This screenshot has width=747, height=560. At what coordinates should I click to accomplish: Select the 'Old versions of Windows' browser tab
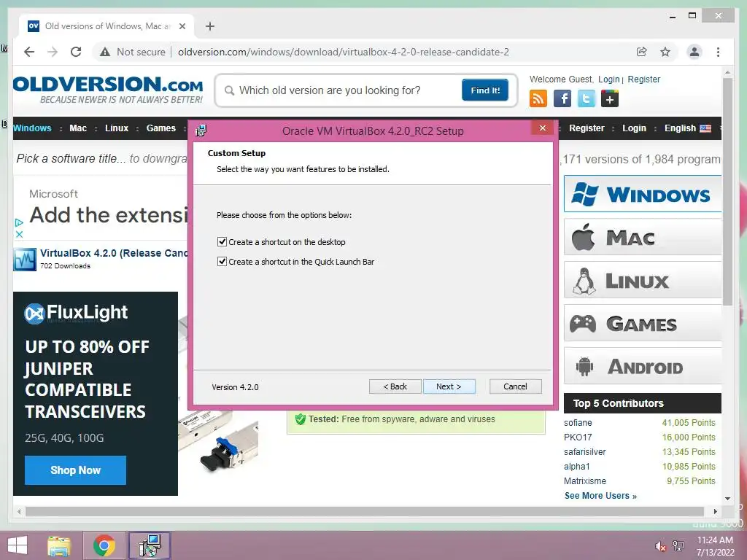click(107, 26)
